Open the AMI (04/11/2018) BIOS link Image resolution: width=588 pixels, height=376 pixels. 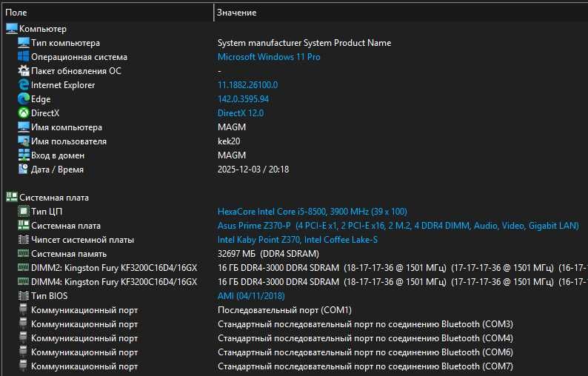point(251,296)
